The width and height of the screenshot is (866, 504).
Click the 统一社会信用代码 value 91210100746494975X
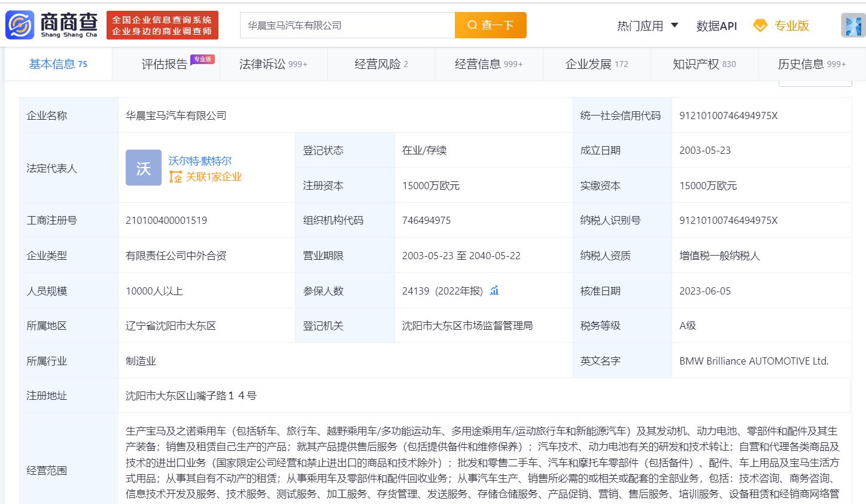(x=728, y=116)
